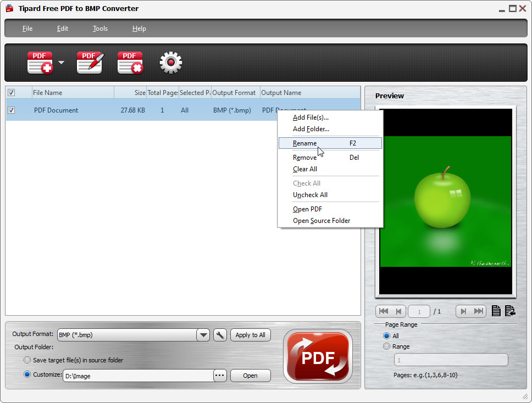Click the page icon with arrow

pos(510,311)
